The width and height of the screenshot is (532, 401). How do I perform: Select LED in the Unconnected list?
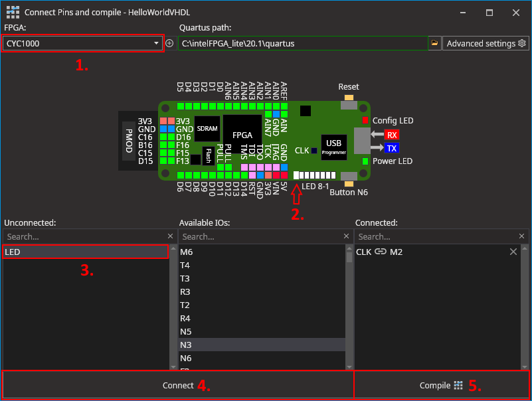point(86,252)
